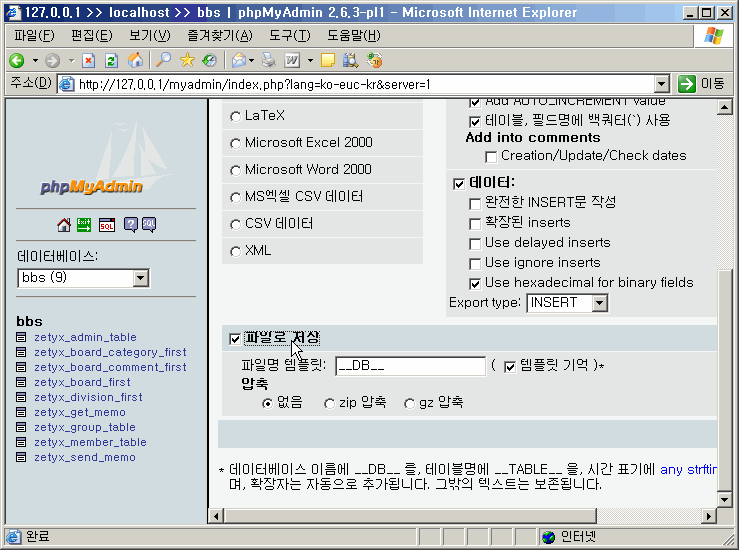Click table icon beside zetyx_get_memo

(x=21, y=412)
